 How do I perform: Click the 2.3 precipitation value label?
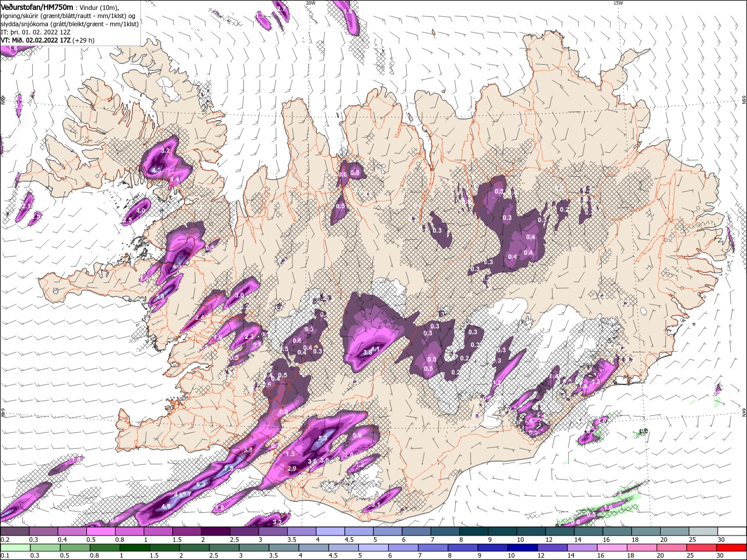coord(249,337)
